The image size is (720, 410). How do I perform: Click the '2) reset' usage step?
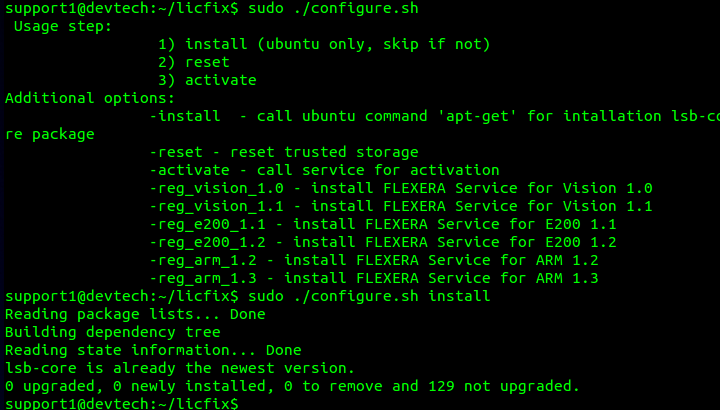(193, 62)
